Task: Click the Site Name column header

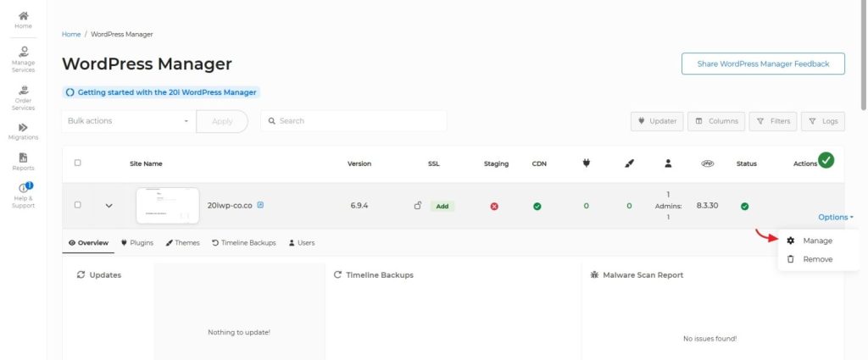Action: pos(146,163)
